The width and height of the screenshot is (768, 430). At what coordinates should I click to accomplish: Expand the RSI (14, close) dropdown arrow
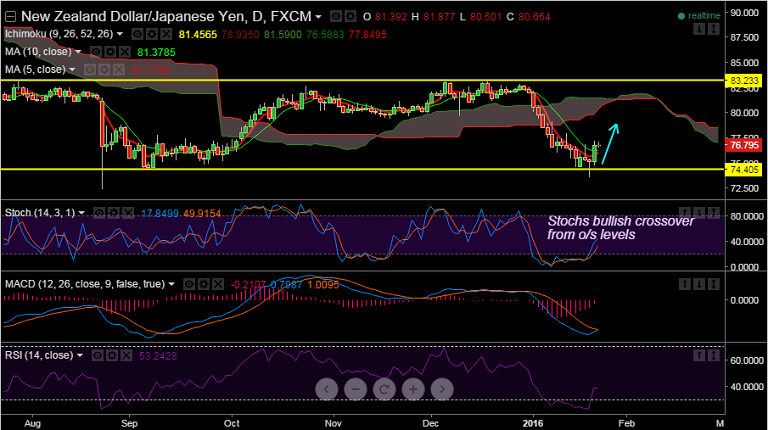[x=80, y=356]
